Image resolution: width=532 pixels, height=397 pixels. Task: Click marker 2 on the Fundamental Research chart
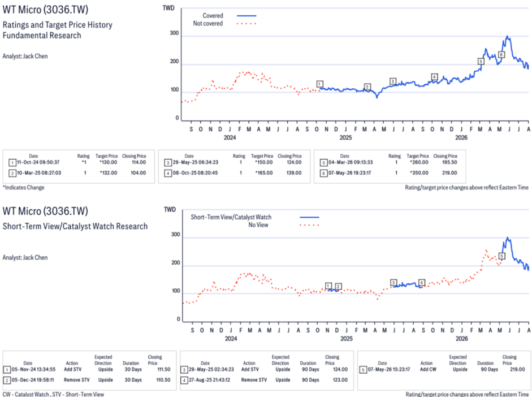point(367,87)
